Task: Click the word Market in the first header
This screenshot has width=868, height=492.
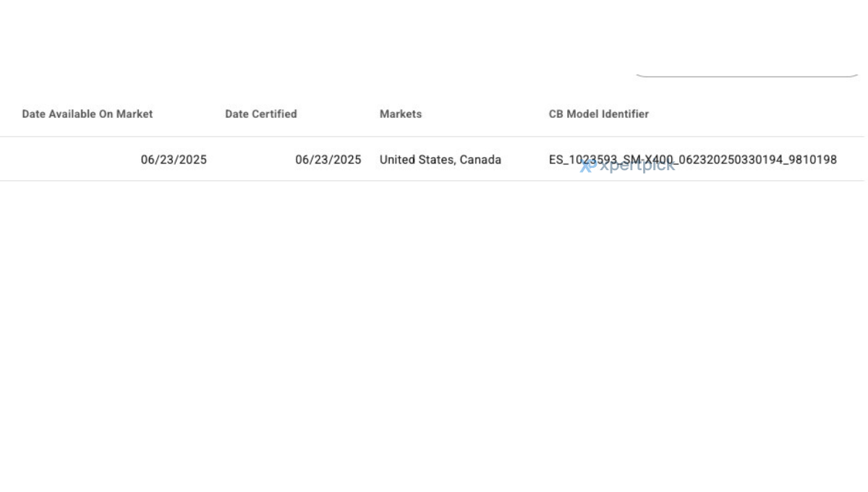Action: [135, 114]
